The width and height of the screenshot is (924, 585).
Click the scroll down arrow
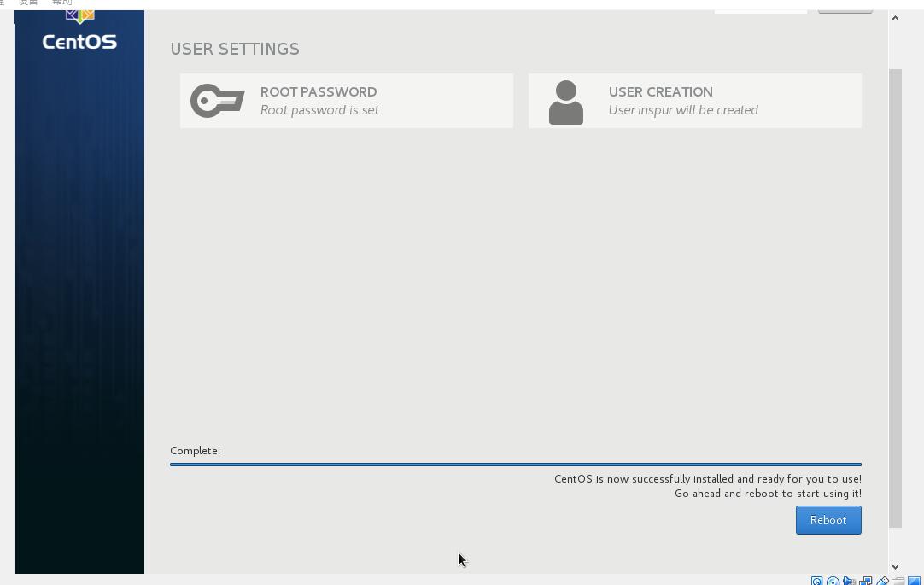(x=895, y=566)
